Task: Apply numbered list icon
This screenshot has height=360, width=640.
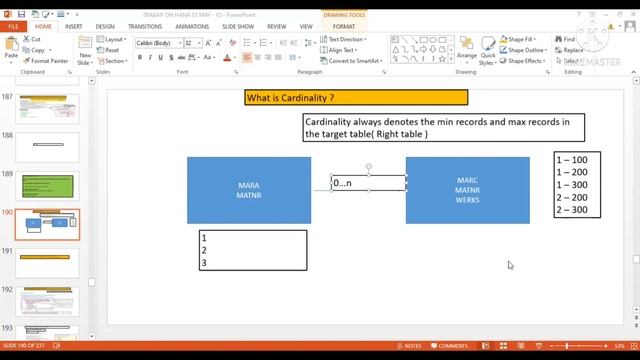Action: [x=263, y=43]
